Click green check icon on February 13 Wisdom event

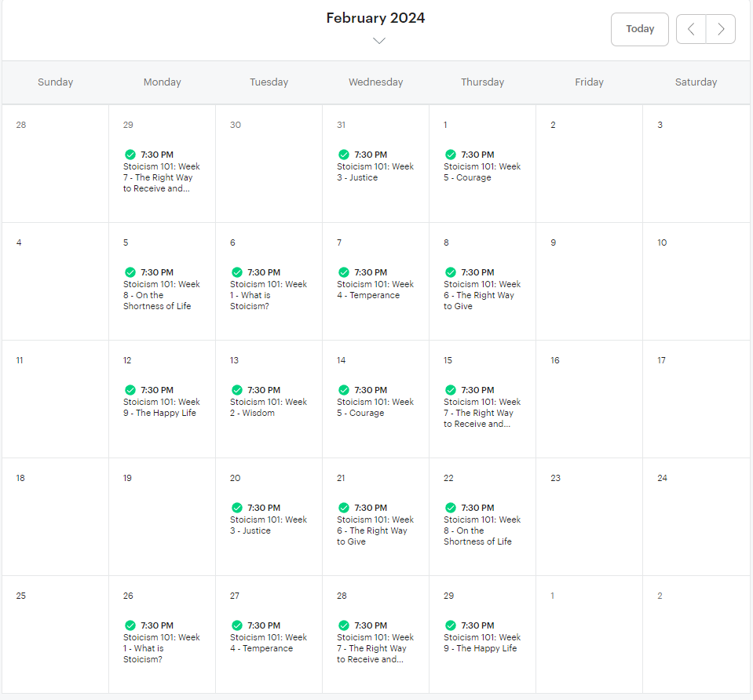[237, 390]
